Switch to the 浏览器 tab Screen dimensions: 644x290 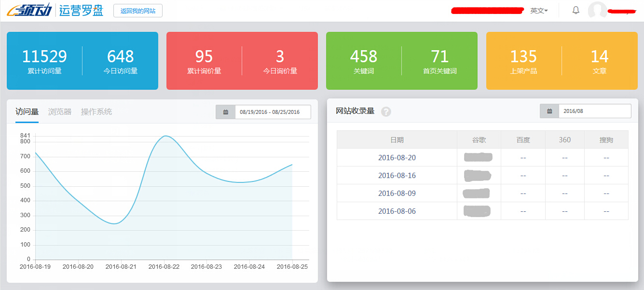coord(59,110)
